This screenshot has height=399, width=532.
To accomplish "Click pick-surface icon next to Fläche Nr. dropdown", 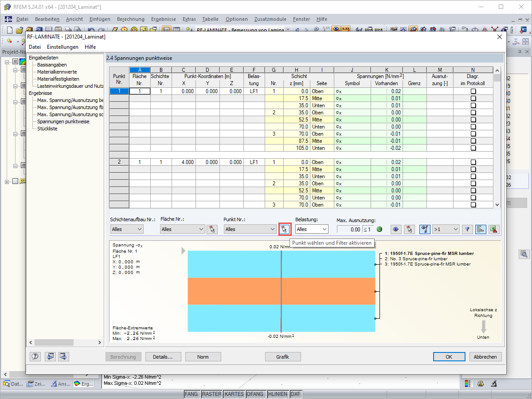I will pyautogui.click(x=212, y=229).
